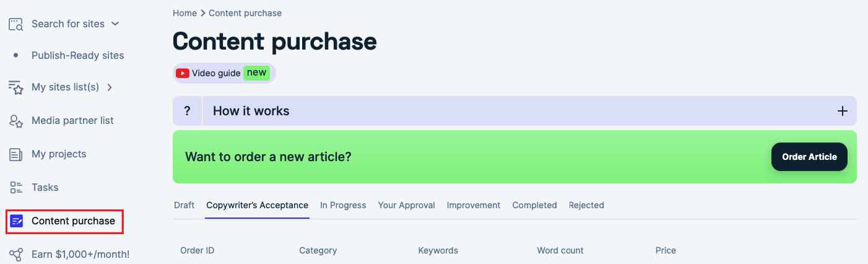
Task: Click the My projects document icon
Action: point(16,154)
